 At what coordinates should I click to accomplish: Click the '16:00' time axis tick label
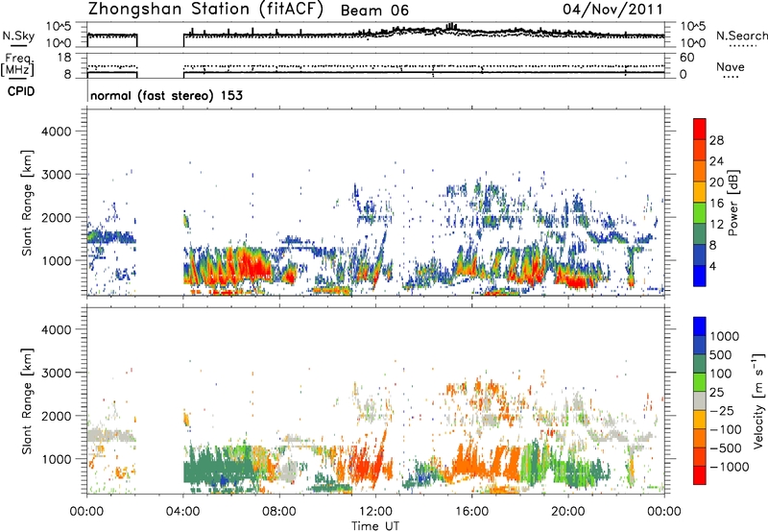click(471, 512)
